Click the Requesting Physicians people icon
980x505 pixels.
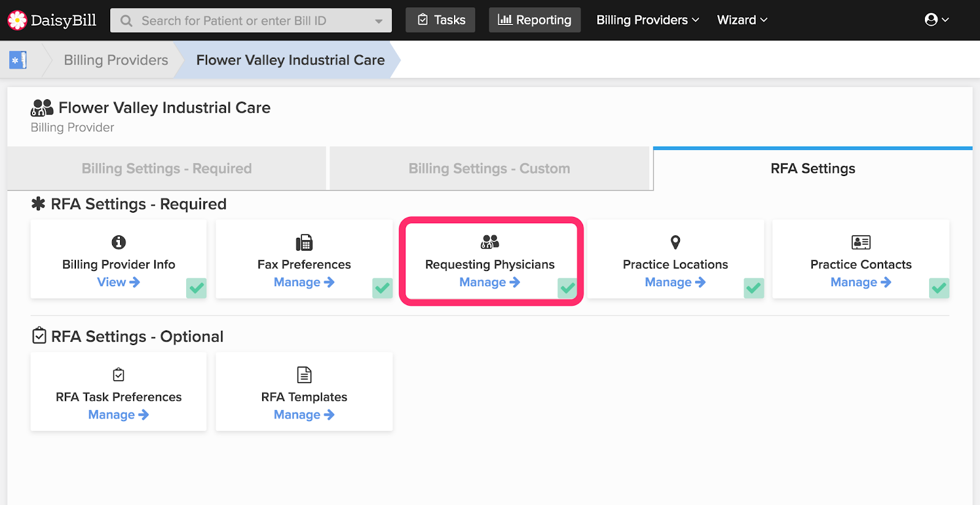pos(490,242)
